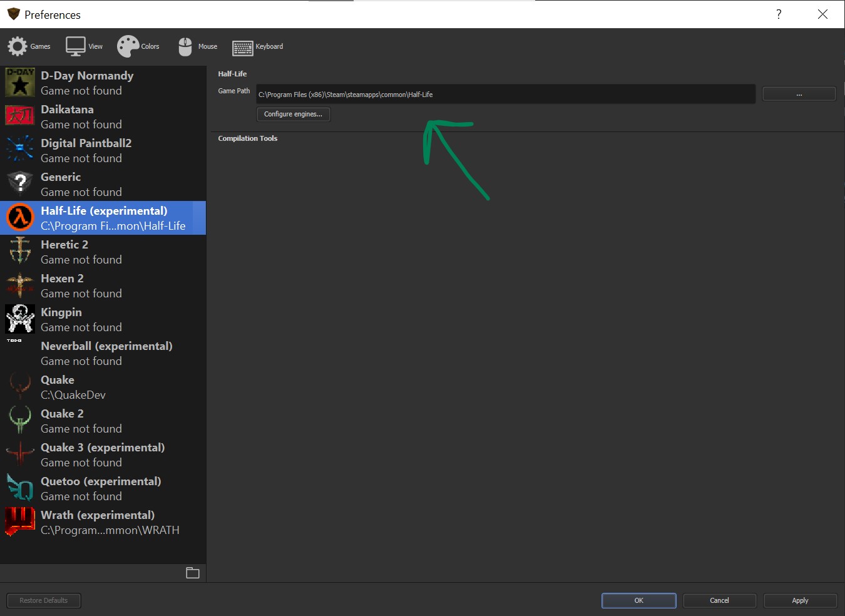Viewport: 845px width, 616px height.
Task: Click the Hexen 2 game icon
Action: pos(20,285)
